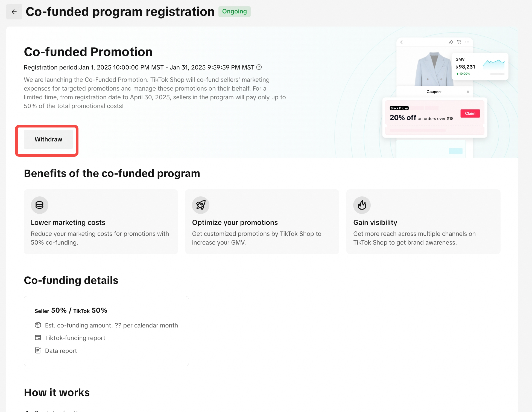Click the red Claim coupon button
The image size is (532, 412).
coord(470,114)
